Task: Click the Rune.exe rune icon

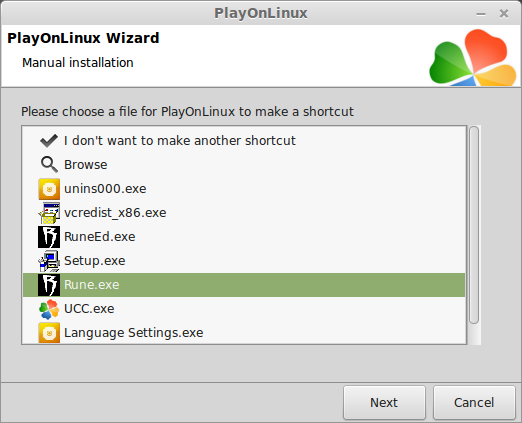Action: (49, 285)
